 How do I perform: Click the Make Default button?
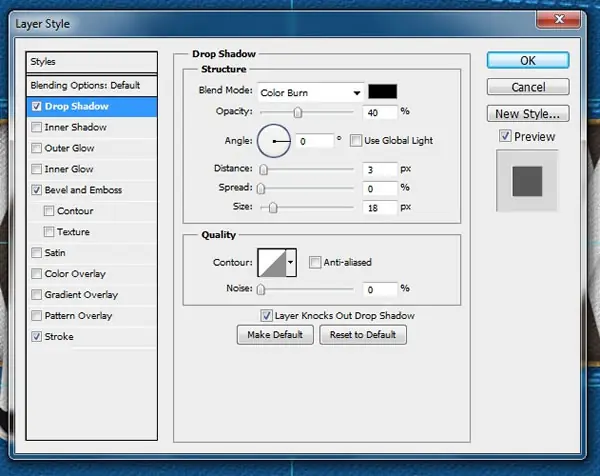coord(275,335)
